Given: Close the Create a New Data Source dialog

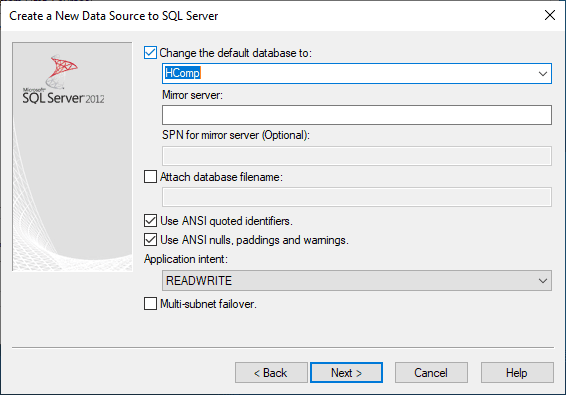Looking at the screenshot, I should pyautogui.click(x=550, y=15).
